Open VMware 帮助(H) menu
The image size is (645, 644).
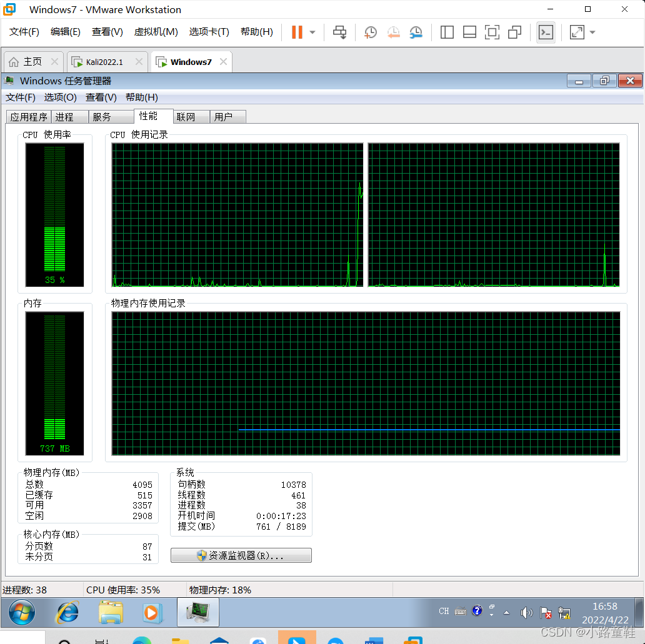click(257, 32)
